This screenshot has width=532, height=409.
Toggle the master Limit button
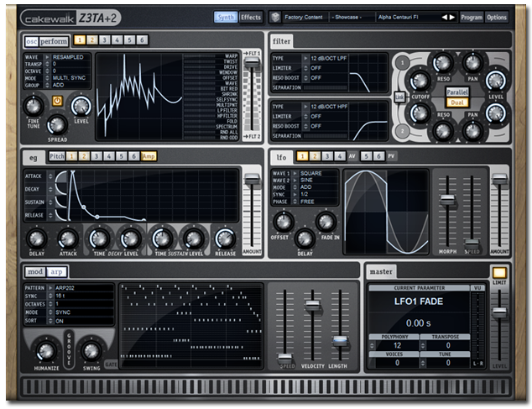click(x=499, y=273)
